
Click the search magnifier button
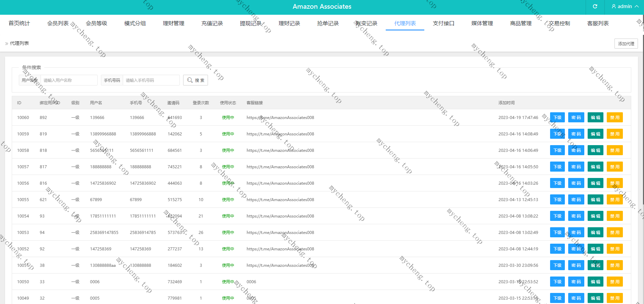tap(196, 80)
